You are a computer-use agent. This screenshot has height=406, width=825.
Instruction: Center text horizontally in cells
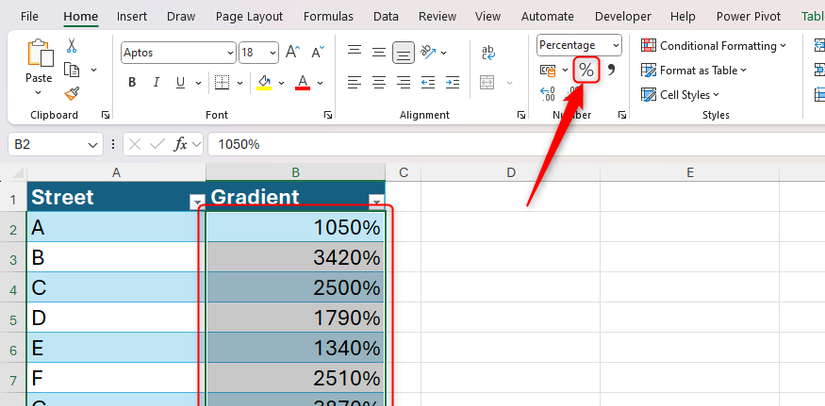(x=379, y=83)
